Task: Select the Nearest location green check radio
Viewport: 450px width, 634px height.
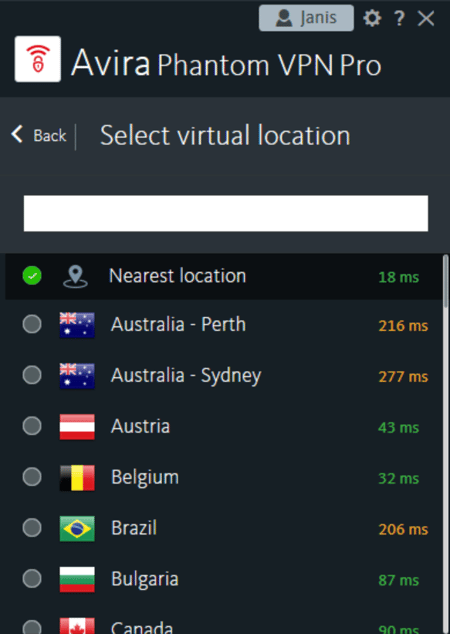Action: (x=32, y=276)
